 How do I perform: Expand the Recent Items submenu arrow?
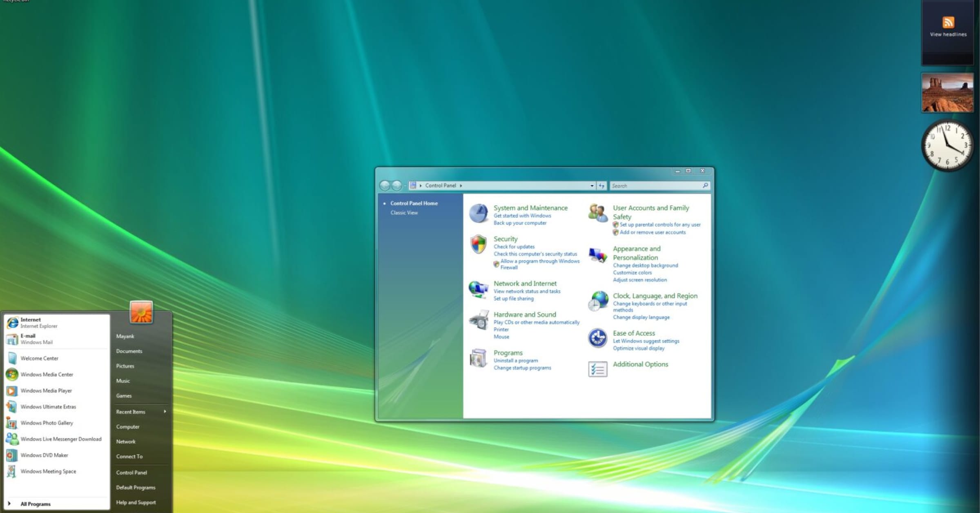[165, 412]
